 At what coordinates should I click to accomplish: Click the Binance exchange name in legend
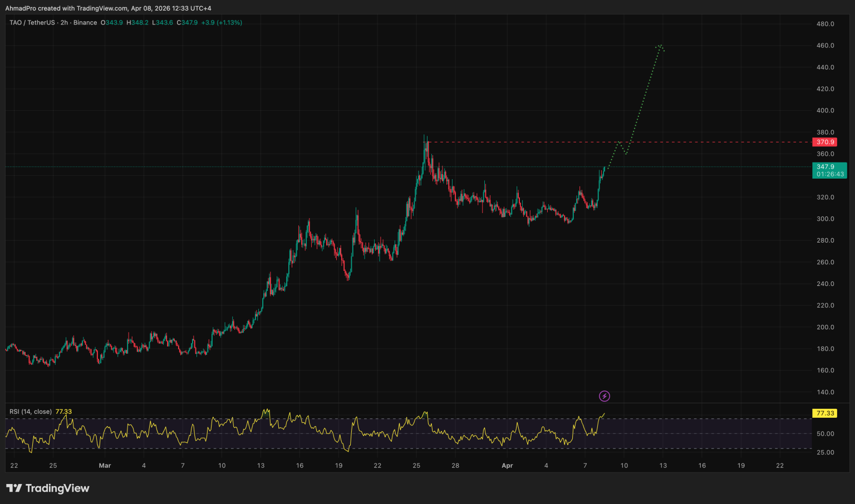[x=85, y=23]
